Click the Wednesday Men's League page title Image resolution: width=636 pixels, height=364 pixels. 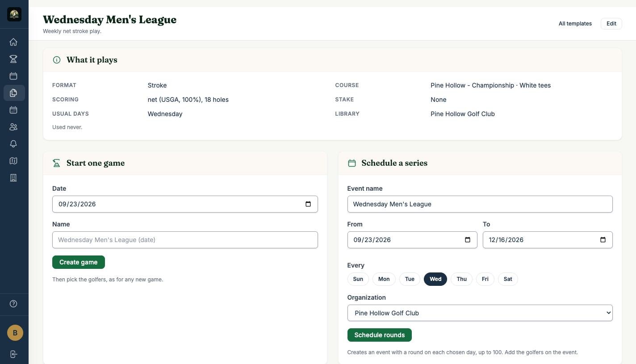point(110,20)
